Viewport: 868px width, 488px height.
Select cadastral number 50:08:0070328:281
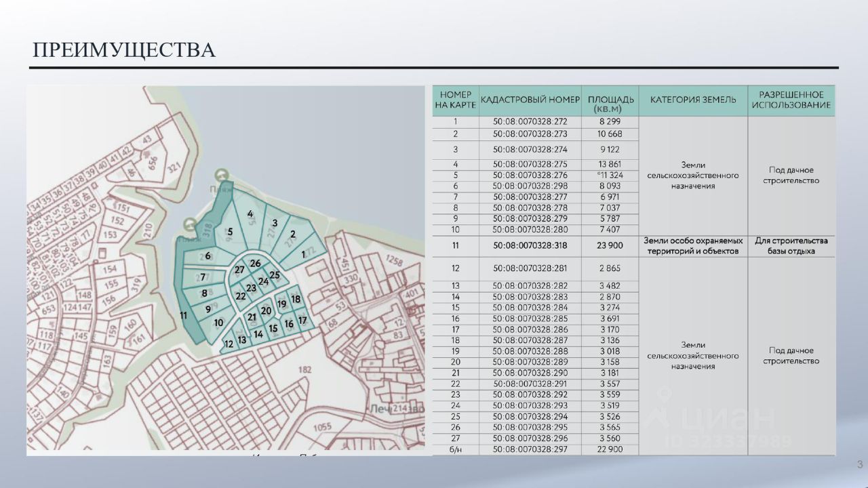click(530, 268)
